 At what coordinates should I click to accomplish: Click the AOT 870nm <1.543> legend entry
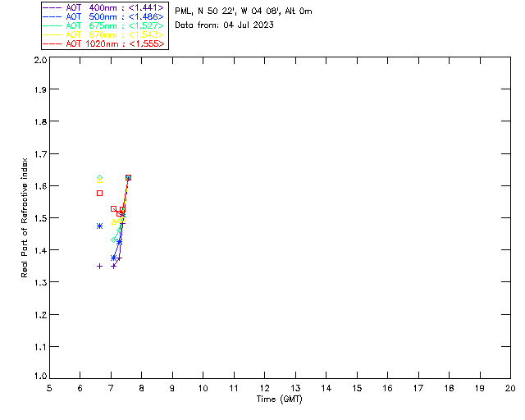[103, 34]
